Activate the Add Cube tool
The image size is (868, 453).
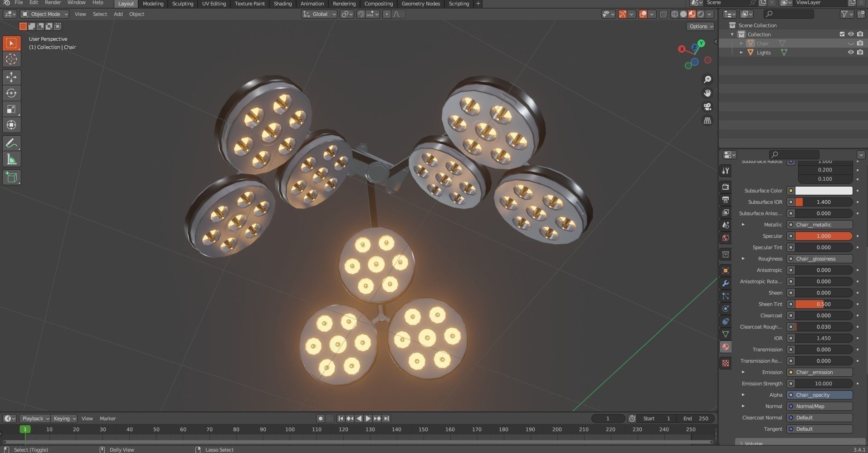[x=11, y=177]
